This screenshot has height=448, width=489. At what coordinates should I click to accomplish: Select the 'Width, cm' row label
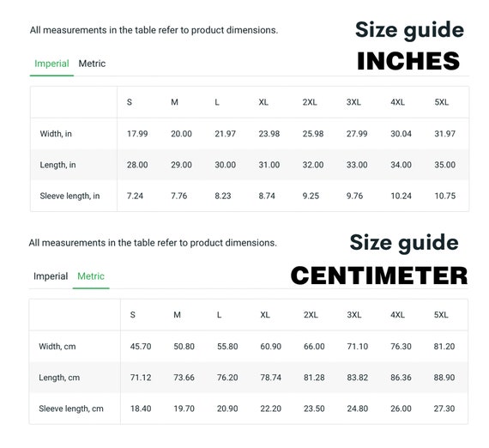(57, 347)
